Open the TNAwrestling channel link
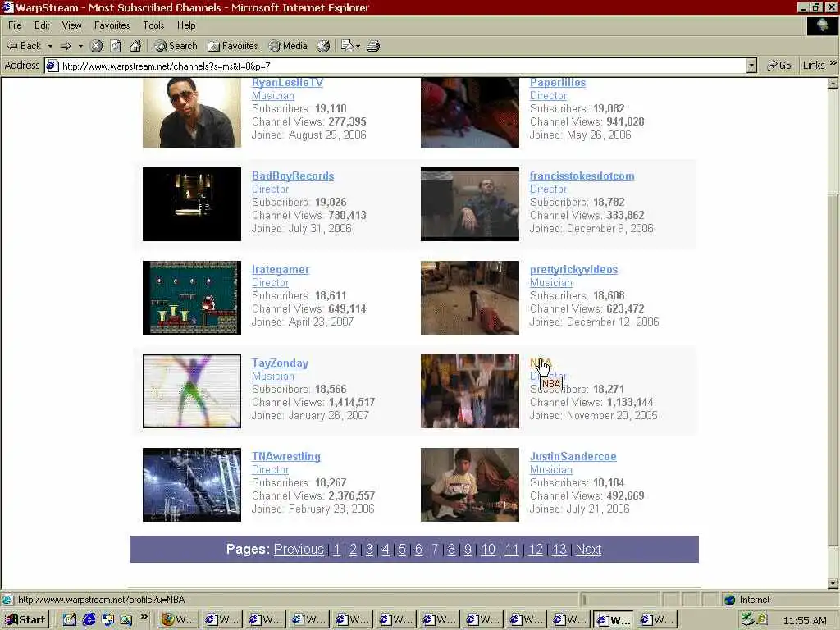This screenshot has width=840, height=630. pos(286,456)
